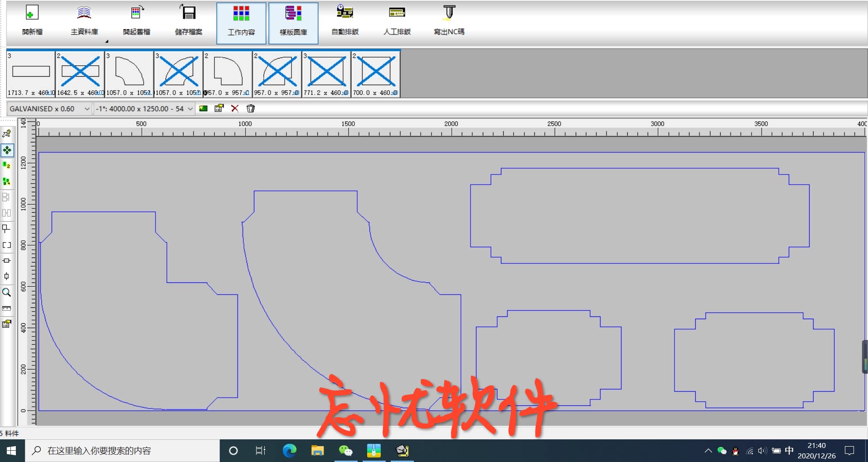This screenshot has width=868, height=462.
Task: Select the green four-arrow move tool
Action: click(7, 150)
